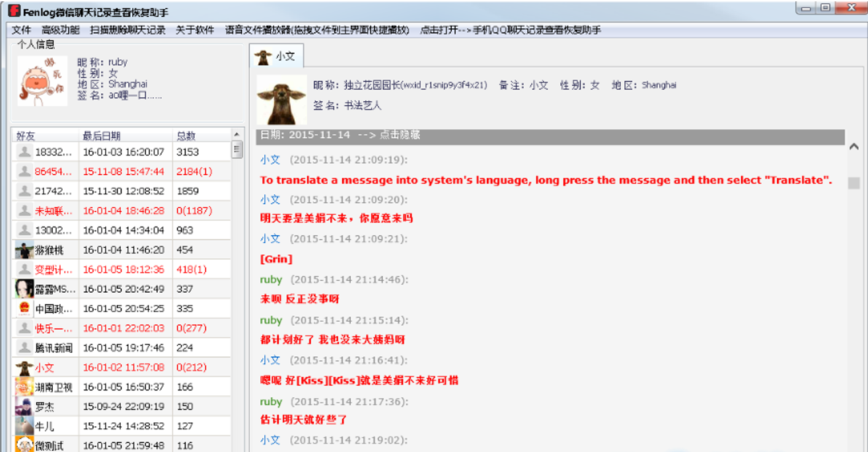868x452 pixels.
Task: Click the English translate tip message
Action: [546, 180]
